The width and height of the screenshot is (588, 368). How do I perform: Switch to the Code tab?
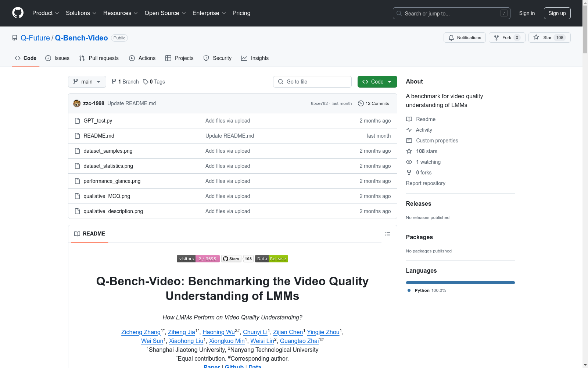(26, 58)
